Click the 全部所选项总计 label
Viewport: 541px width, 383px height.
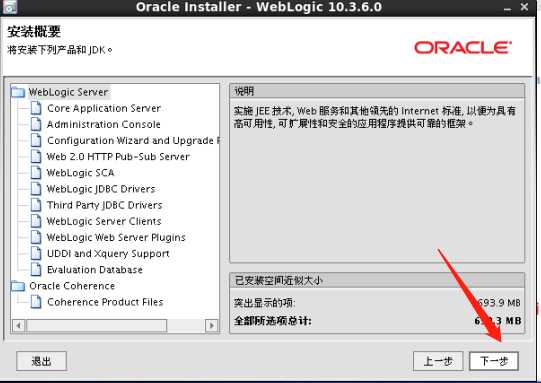pyautogui.click(x=273, y=321)
